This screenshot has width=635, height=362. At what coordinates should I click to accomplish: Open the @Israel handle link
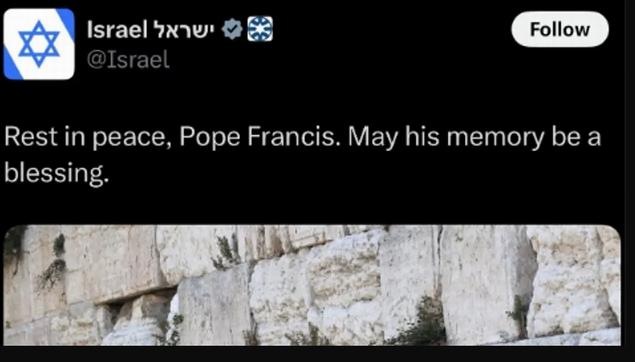point(128,60)
